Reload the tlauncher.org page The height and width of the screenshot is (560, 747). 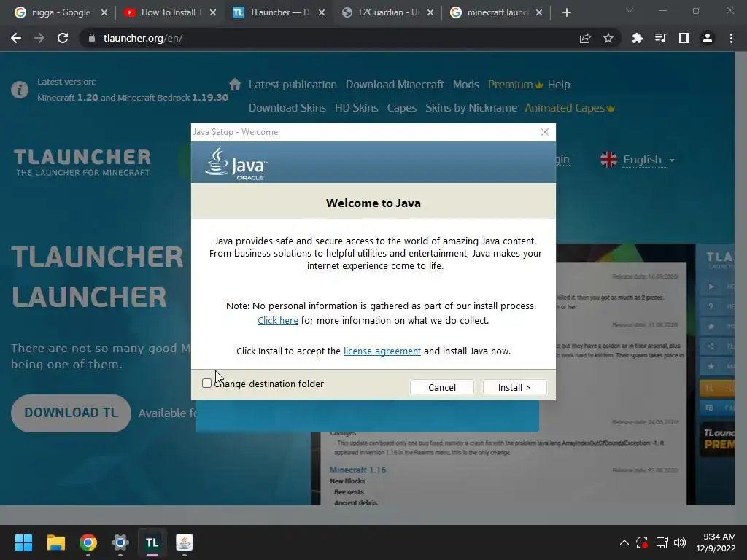click(63, 38)
